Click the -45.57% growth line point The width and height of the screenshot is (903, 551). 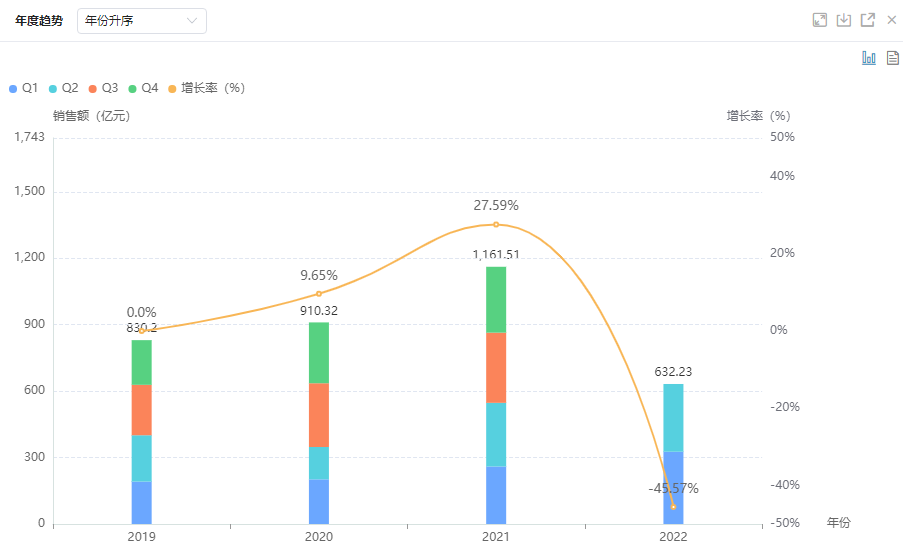tap(673, 507)
